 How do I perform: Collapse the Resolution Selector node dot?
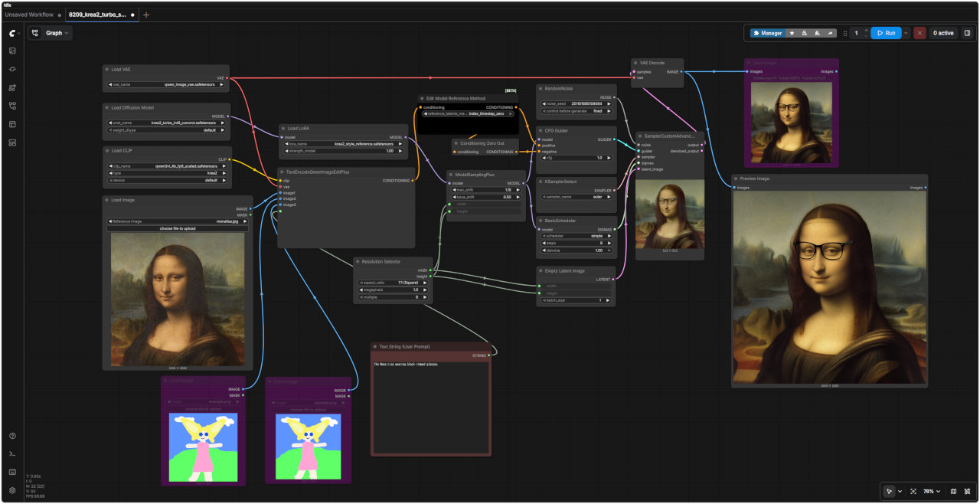(x=357, y=262)
